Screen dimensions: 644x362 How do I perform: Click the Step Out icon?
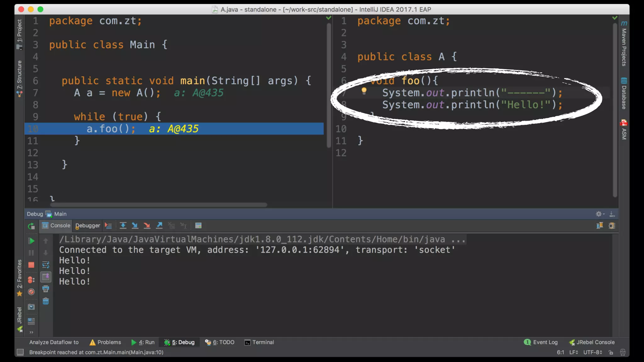tap(159, 225)
